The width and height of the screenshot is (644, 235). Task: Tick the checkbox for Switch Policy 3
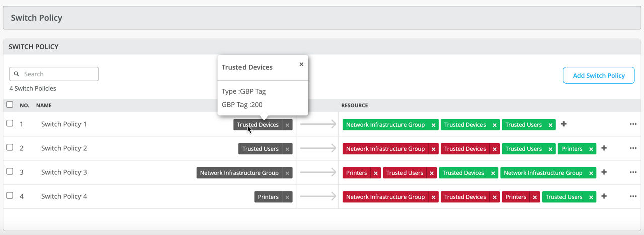point(10,171)
